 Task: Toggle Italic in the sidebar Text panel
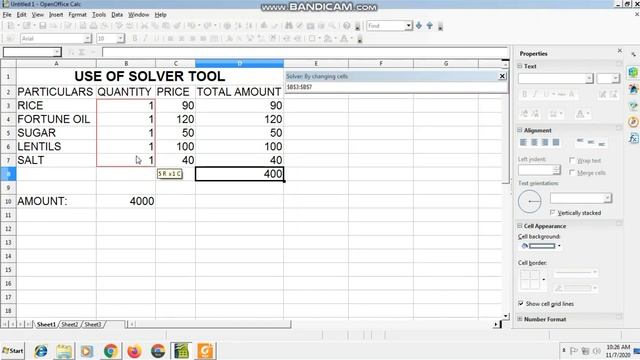click(536, 94)
